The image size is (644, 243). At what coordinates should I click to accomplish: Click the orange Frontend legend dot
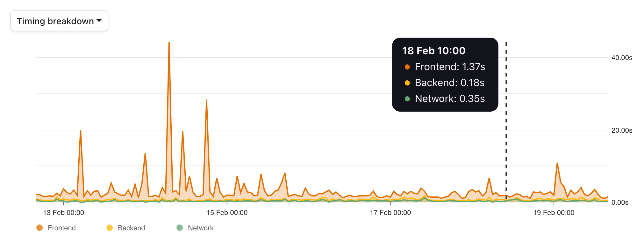point(39,228)
